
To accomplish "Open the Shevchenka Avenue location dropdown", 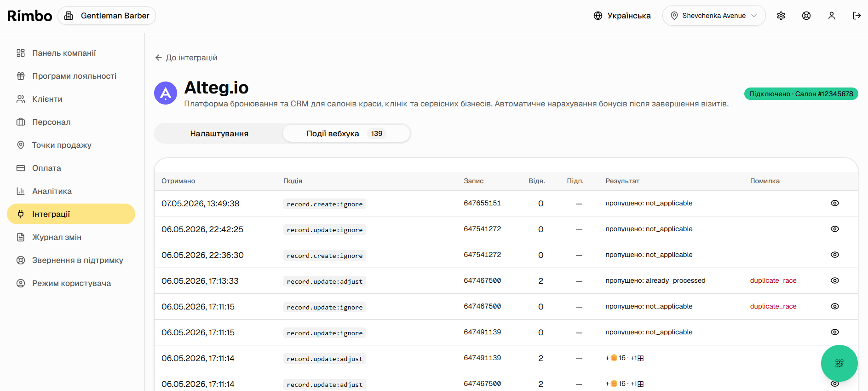I will click(x=714, y=16).
